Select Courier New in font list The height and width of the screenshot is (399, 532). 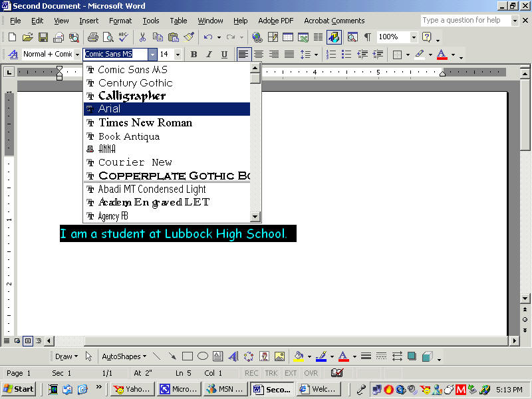pos(167,162)
